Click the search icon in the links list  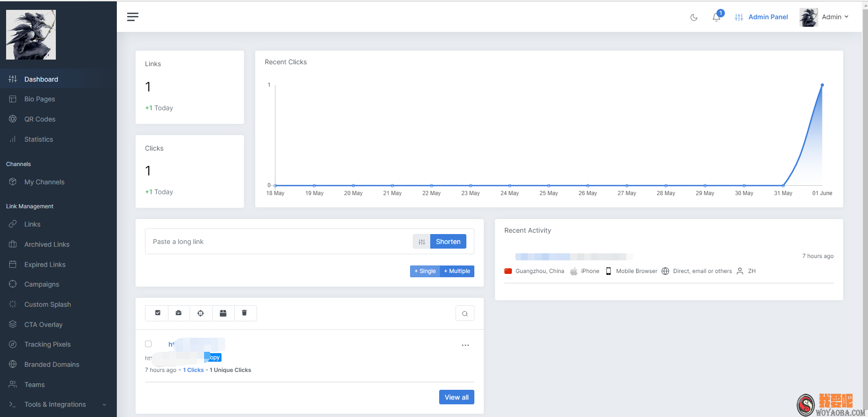pos(464,313)
